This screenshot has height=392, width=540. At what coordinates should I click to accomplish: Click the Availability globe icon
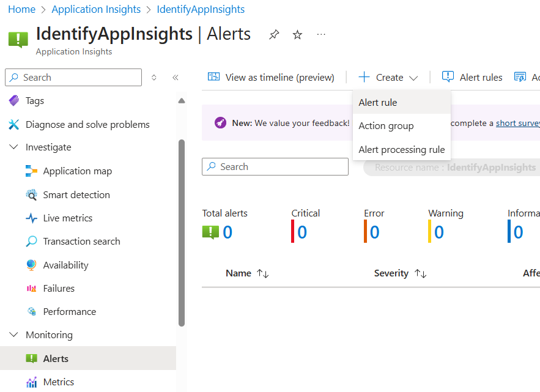tap(31, 265)
